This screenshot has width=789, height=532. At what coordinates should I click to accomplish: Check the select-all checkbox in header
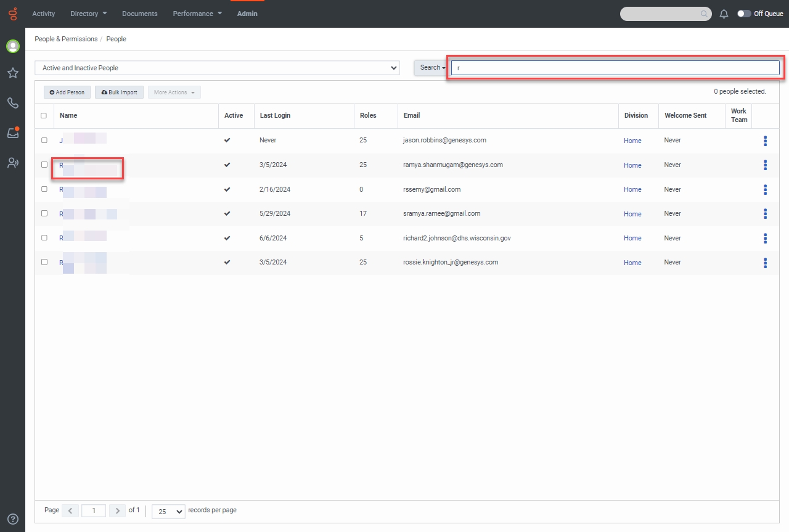[44, 115]
